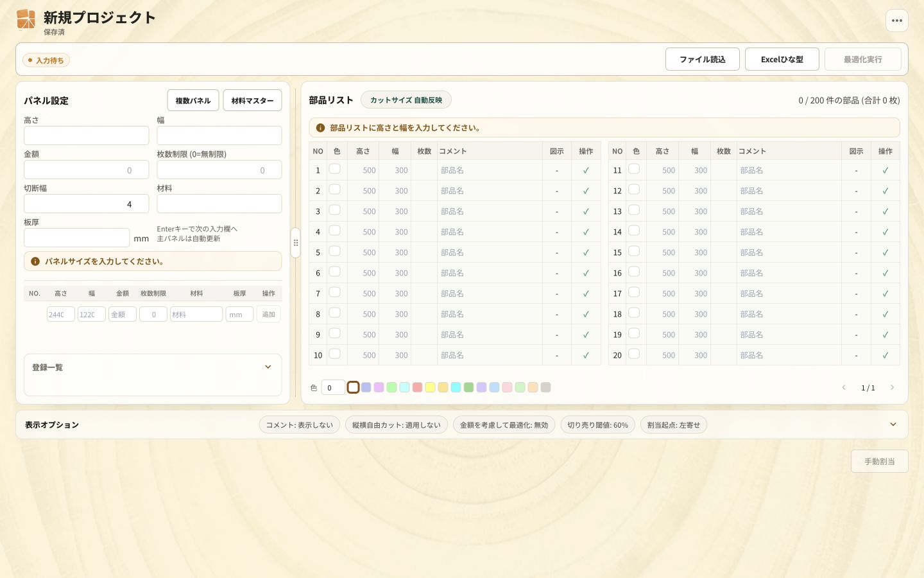This screenshot has width=924, height=578.
Task: Expand the 登録一覧 section
Action: coord(268,367)
